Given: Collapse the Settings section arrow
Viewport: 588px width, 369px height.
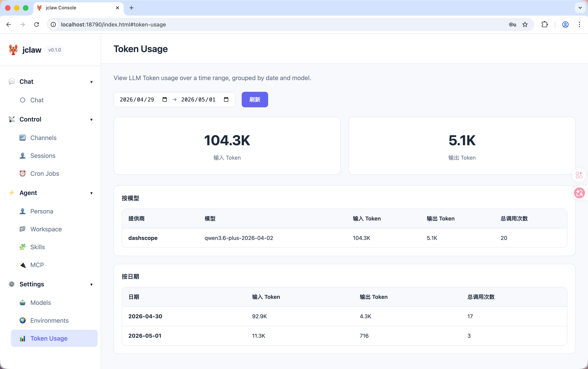Looking at the screenshot, I should tap(91, 285).
